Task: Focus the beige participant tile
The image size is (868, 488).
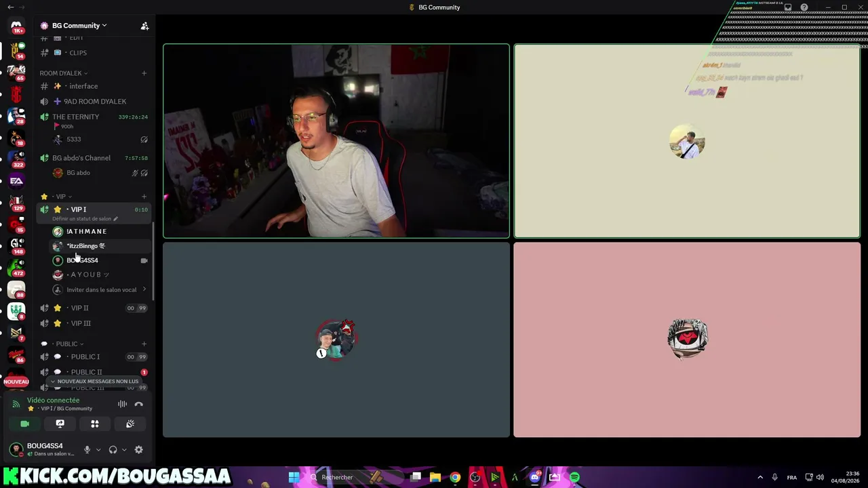Action: pyautogui.click(x=687, y=141)
